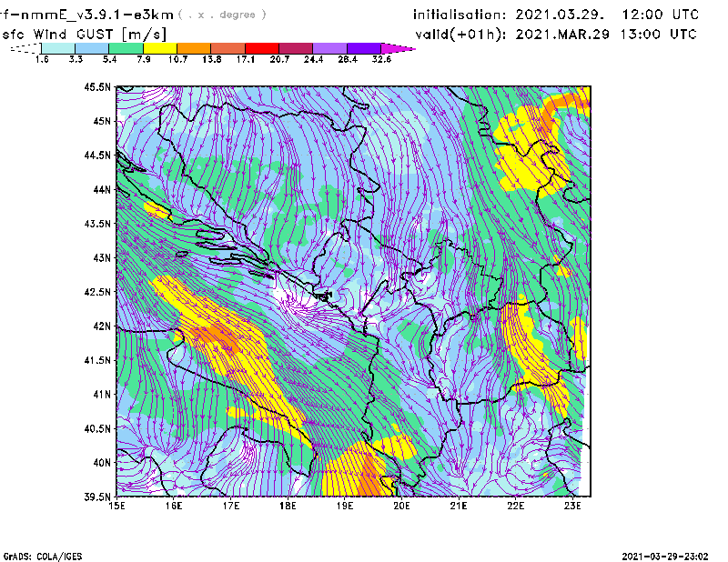Screen dimensions: 728x562
Task: Click the 'GrADS: COLA/IGES' credit text
Action: coord(43,557)
